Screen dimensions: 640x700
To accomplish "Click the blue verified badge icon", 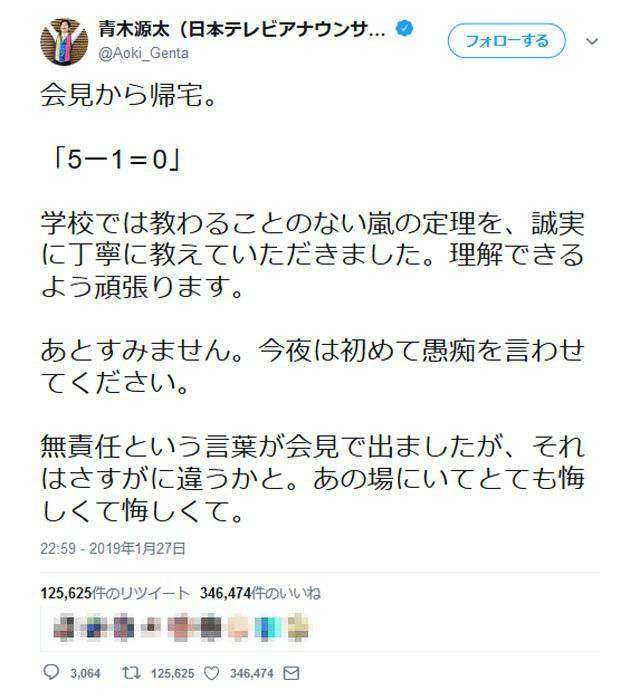I will click(405, 29).
